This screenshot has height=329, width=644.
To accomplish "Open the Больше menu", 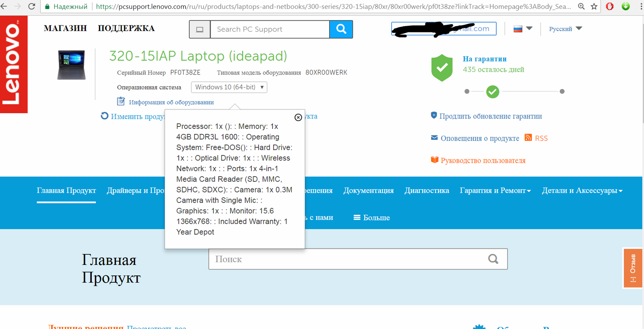I will pyautogui.click(x=372, y=217).
